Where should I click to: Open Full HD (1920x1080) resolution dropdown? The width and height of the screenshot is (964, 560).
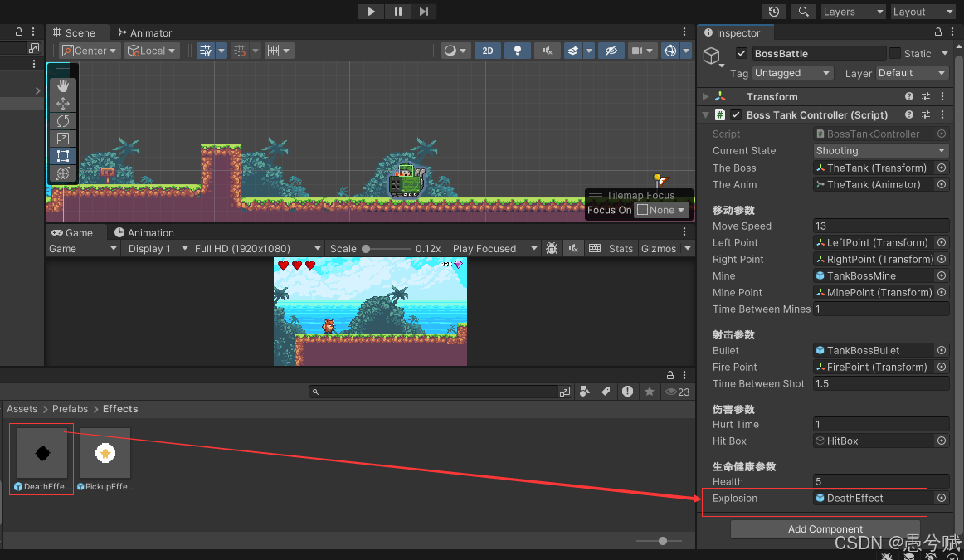pyautogui.click(x=257, y=248)
